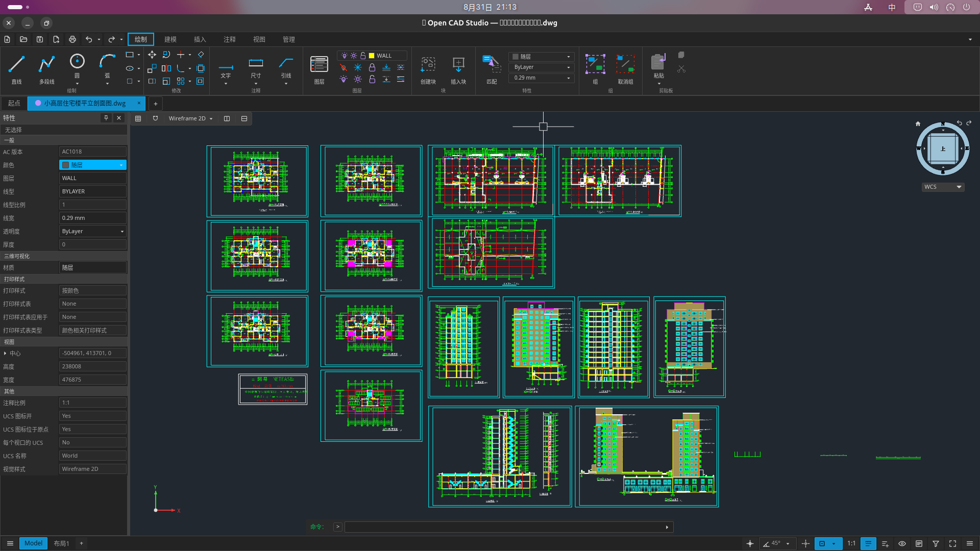Screen dimensions: 980x551
Task: Click the 创建块 create block icon
Action: click(x=428, y=68)
